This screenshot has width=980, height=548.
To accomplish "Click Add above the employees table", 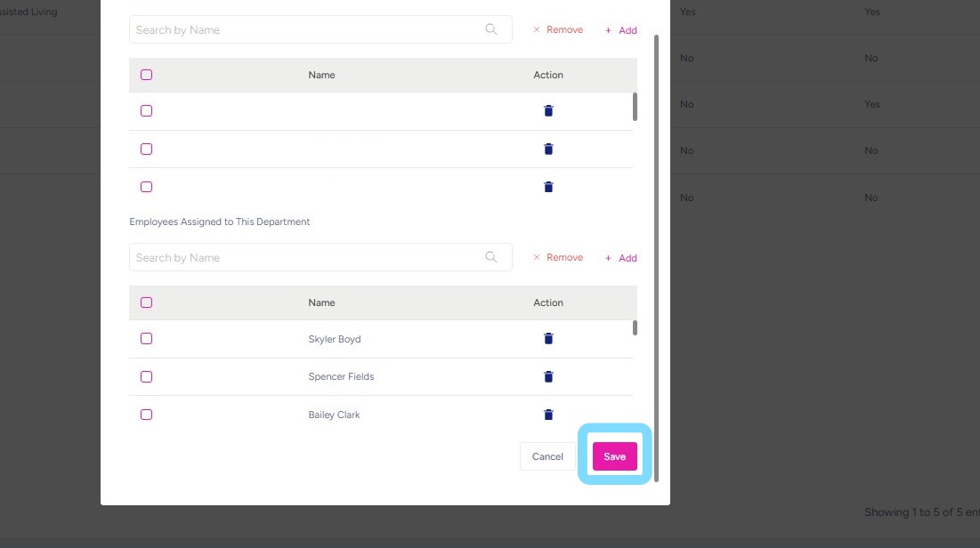I will click(621, 258).
